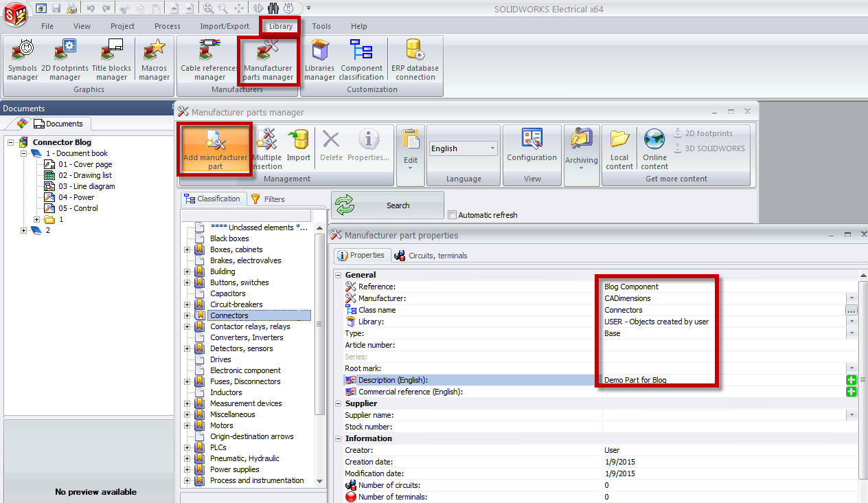
Task: Click green plus next to Description (English)
Action: tap(852, 380)
